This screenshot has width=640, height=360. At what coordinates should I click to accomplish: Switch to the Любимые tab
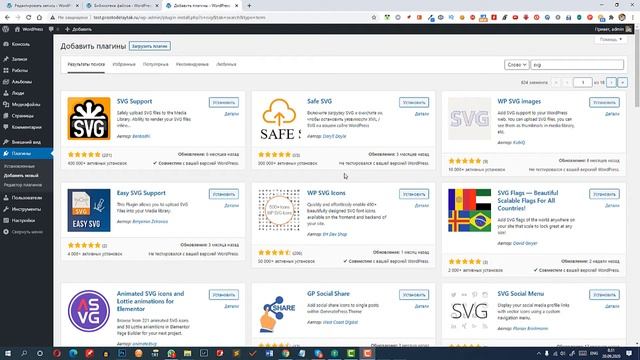(226, 64)
